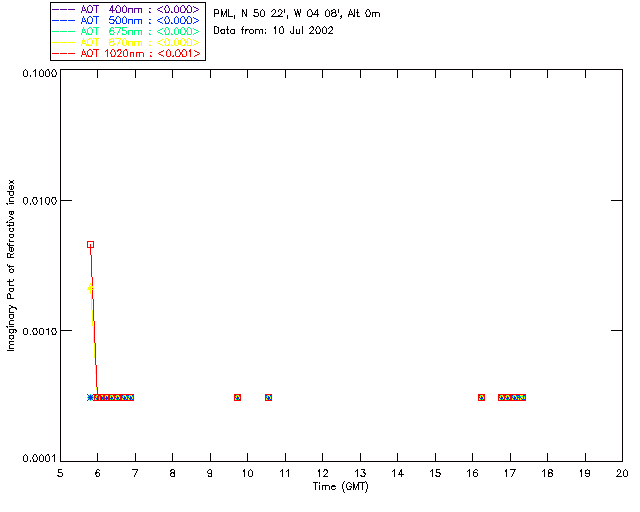Click the x-axis tick label 12
The width and height of the screenshot is (640, 512).
tap(322, 473)
